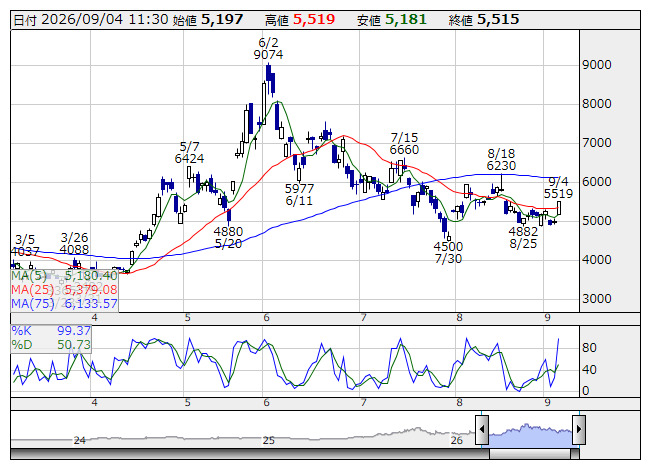Click the 5/7 6424 high label
This screenshot has width=653, height=470.
click(x=189, y=152)
